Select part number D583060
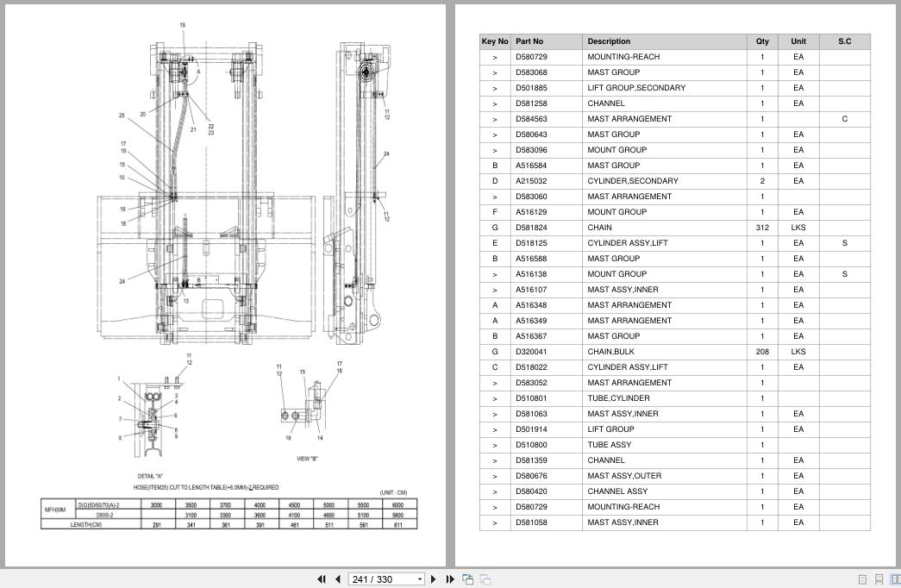 (x=531, y=197)
